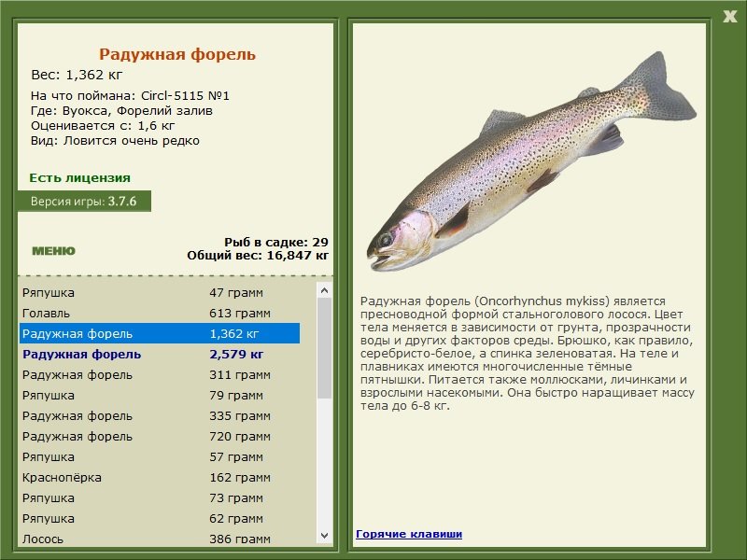747x560 pixels.
Task: Click Оценивается с: 1,6 кг text
Action: pyautogui.click(x=103, y=126)
